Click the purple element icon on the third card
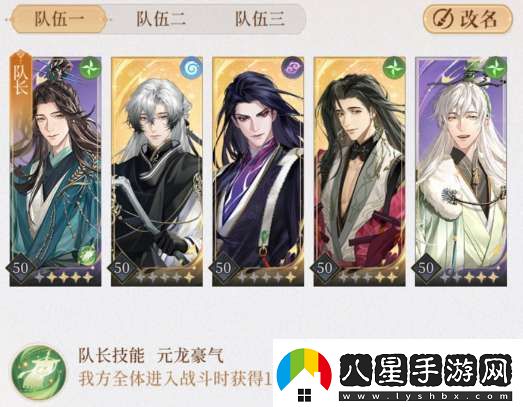Image resolution: width=523 pixels, height=407 pixels. pos(293,67)
